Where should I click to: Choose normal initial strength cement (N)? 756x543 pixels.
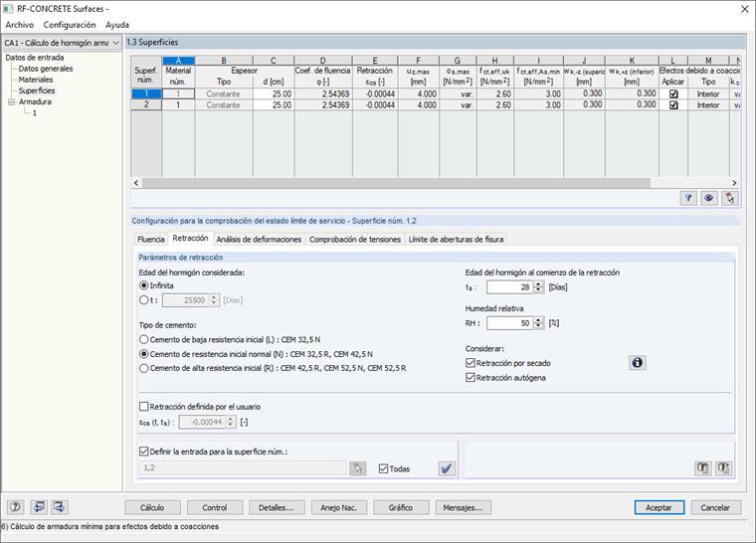pyautogui.click(x=143, y=354)
